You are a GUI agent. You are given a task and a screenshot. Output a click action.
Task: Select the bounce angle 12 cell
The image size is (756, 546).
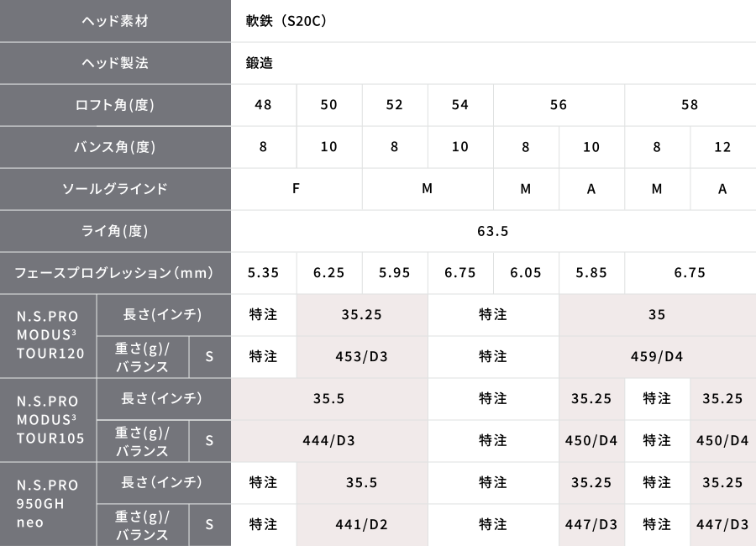point(723,147)
